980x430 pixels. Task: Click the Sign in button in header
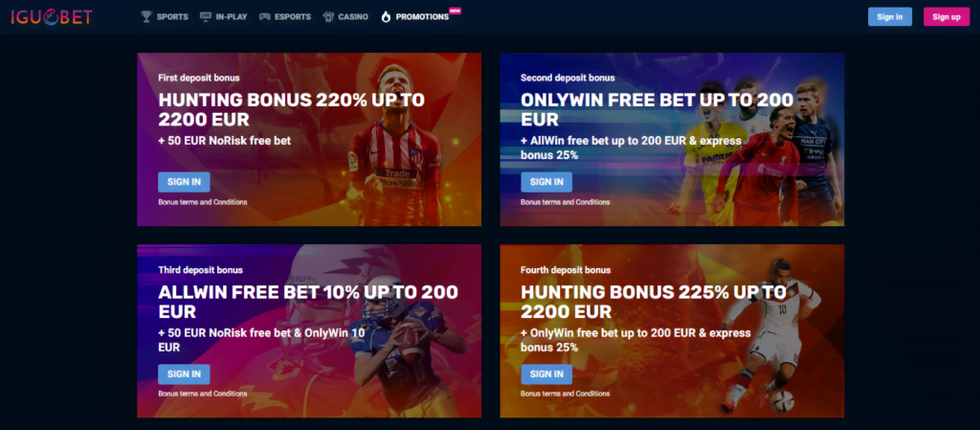[890, 17]
